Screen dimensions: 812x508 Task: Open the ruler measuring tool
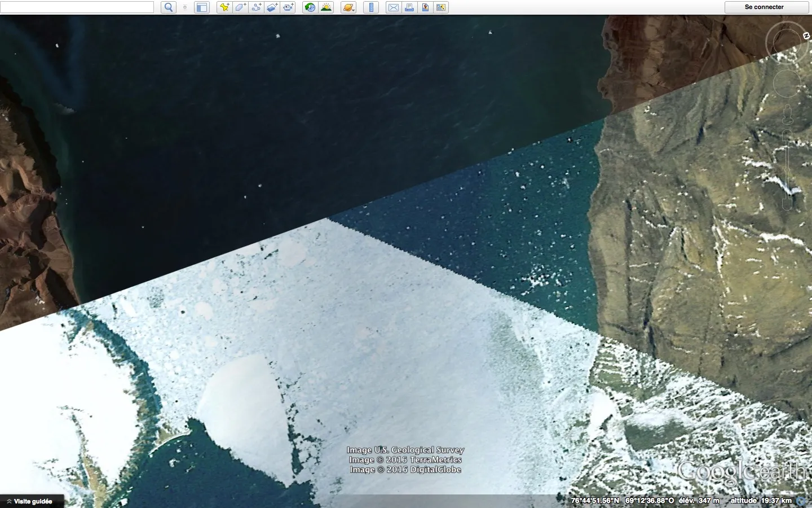point(370,7)
